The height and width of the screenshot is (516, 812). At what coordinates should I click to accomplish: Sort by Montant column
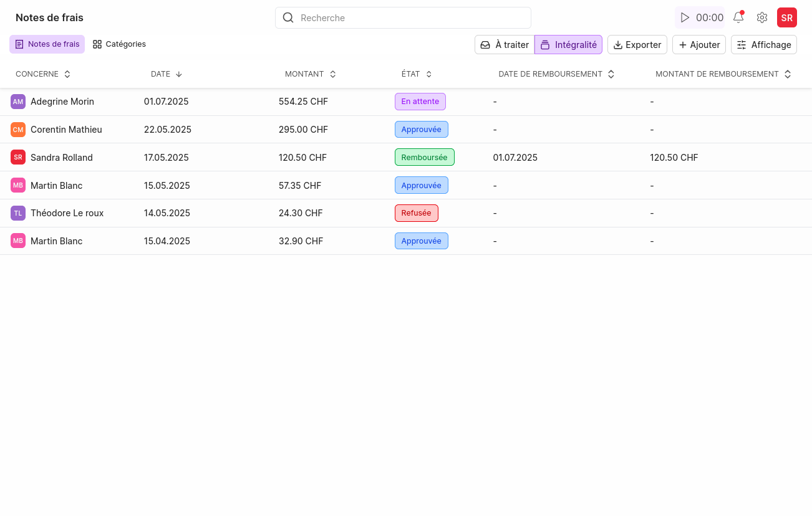(332, 74)
